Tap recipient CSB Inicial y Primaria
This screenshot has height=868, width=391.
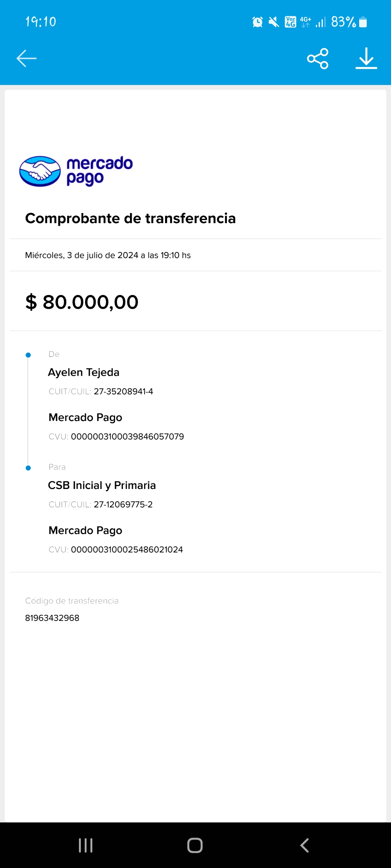click(102, 485)
